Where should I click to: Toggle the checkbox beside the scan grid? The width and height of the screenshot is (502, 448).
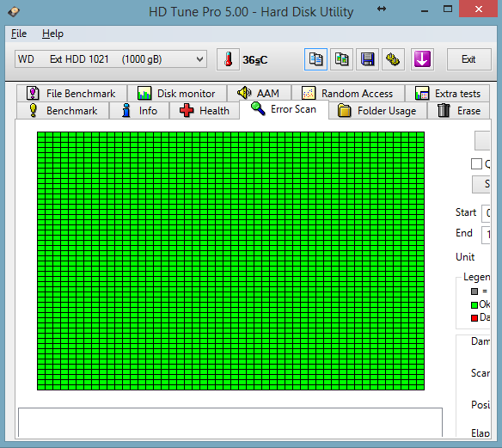[476, 164]
